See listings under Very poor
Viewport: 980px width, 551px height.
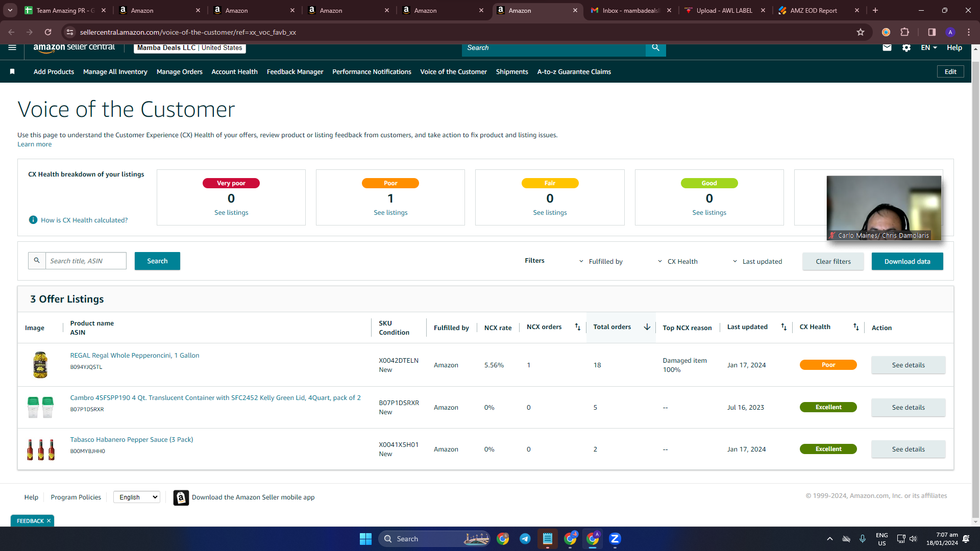point(231,213)
